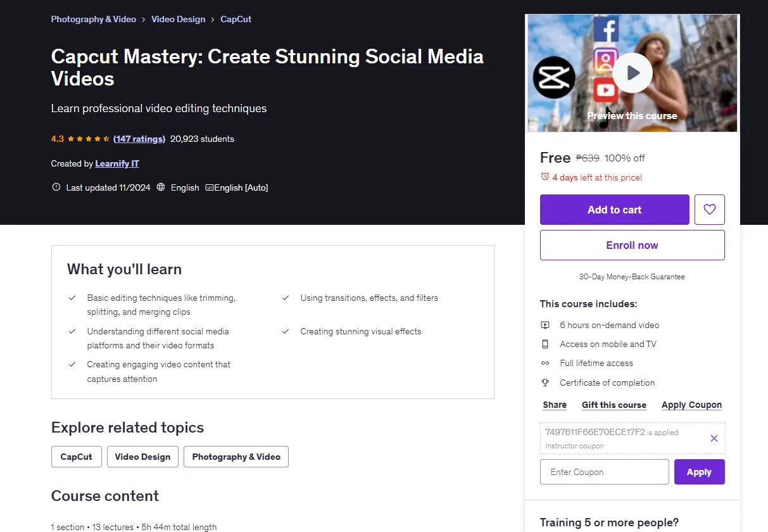Click the infinity lifetime access icon

click(x=545, y=363)
